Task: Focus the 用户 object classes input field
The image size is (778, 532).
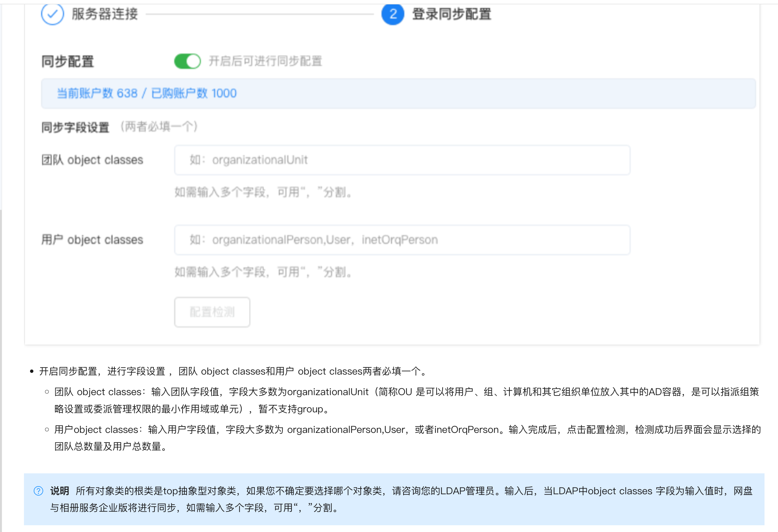Action: point(402,240)
